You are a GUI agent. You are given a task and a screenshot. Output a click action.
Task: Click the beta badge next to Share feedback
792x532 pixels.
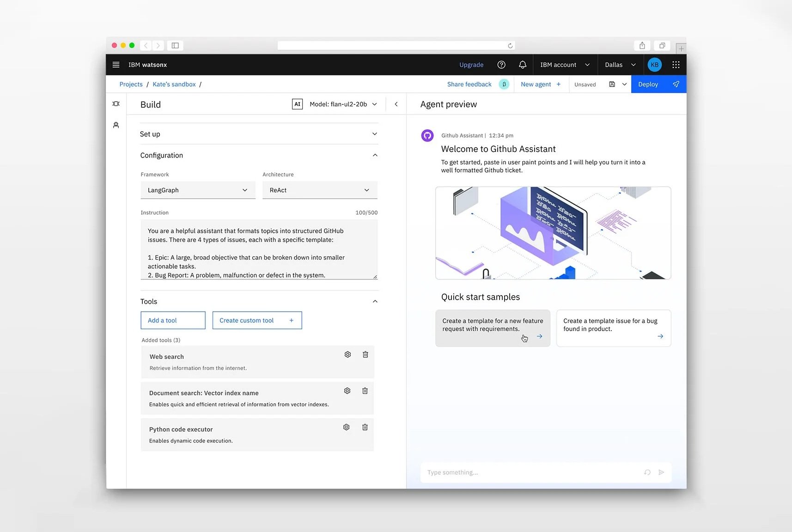(504, 84)
